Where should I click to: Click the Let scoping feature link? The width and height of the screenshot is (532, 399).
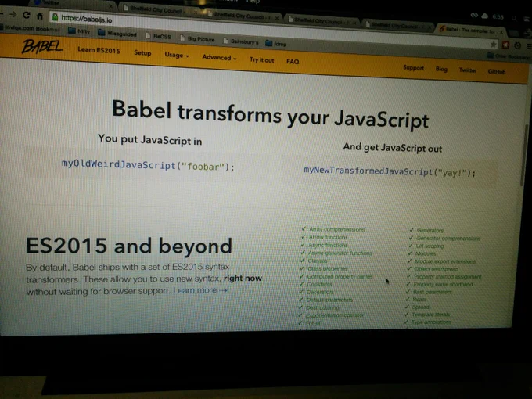430,246
